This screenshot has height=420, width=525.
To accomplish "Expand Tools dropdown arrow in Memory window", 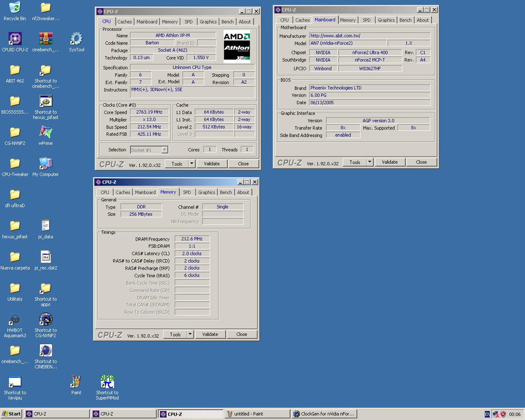I will tap(190, 334).
